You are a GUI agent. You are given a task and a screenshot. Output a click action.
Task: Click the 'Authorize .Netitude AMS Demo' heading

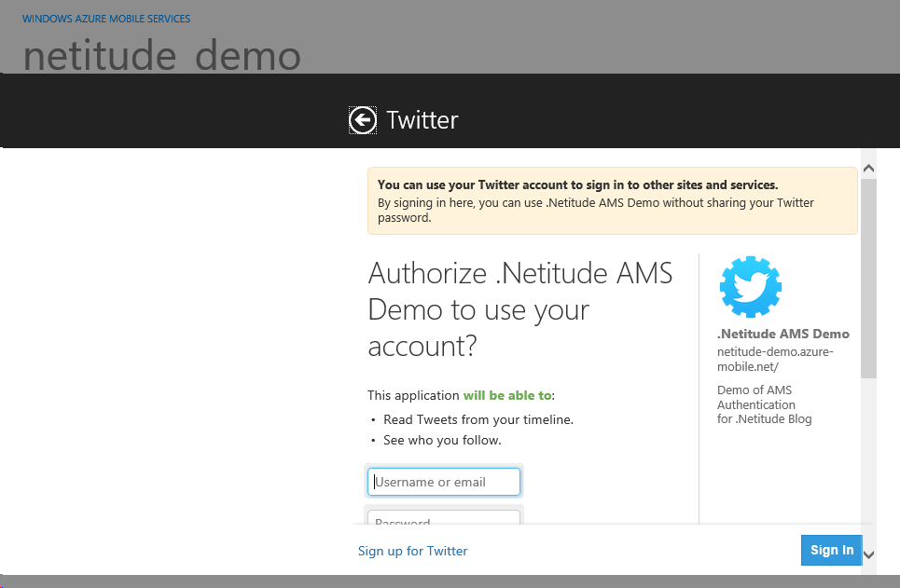520,309
